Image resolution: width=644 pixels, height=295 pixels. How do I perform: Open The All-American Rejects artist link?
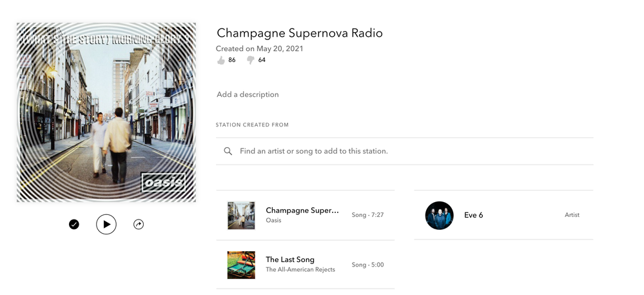300,269
